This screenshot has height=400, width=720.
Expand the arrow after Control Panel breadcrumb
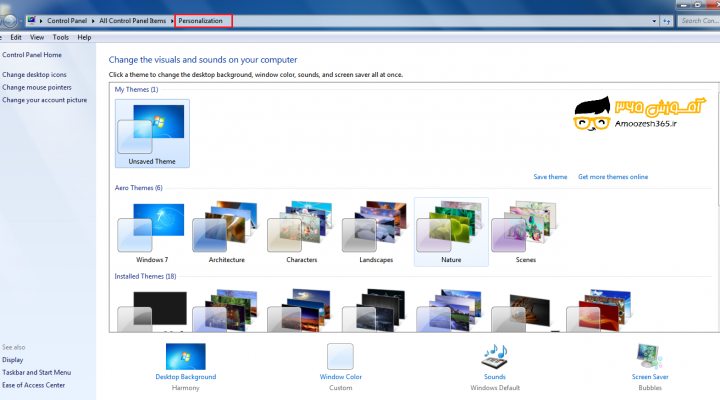point(93,21)
